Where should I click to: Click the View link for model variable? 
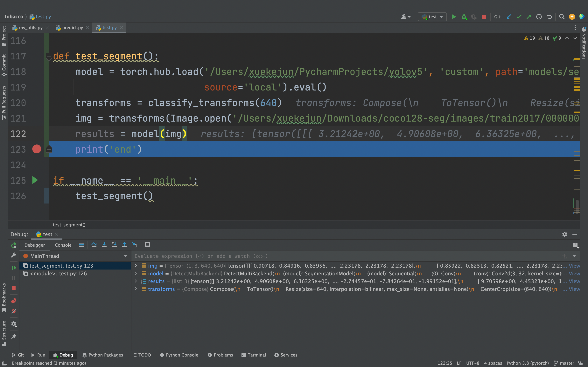point(574,274)
